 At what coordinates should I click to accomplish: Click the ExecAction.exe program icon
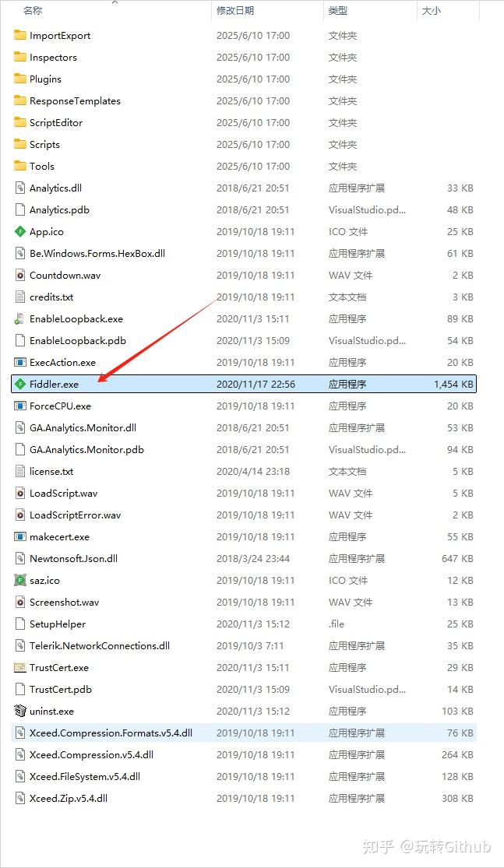tap(20, 363)
